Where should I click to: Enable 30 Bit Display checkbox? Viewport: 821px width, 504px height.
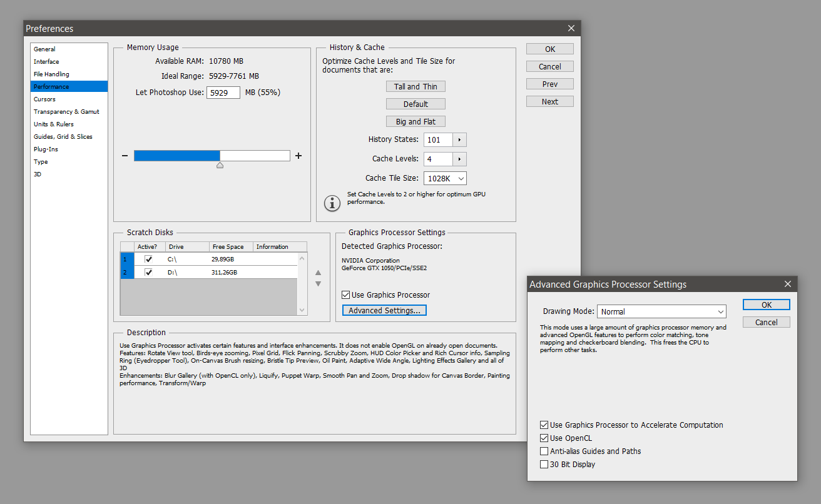(x=544, y=465)
